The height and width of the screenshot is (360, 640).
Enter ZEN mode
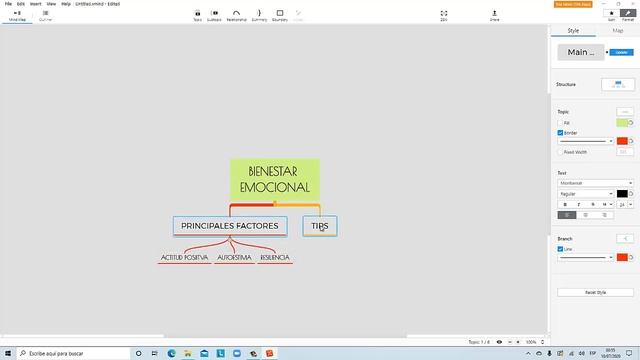(444, 16)
